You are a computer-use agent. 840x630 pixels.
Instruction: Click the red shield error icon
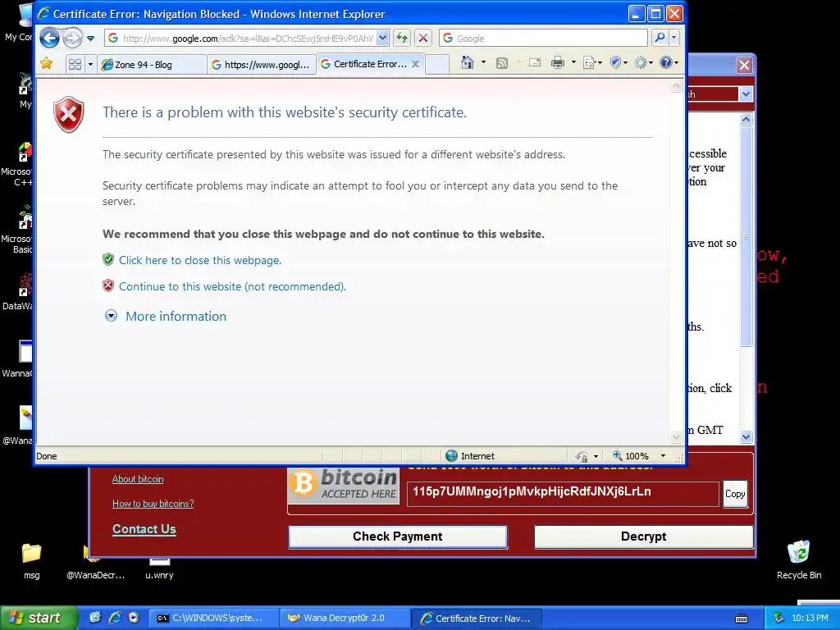coord(69,114)
